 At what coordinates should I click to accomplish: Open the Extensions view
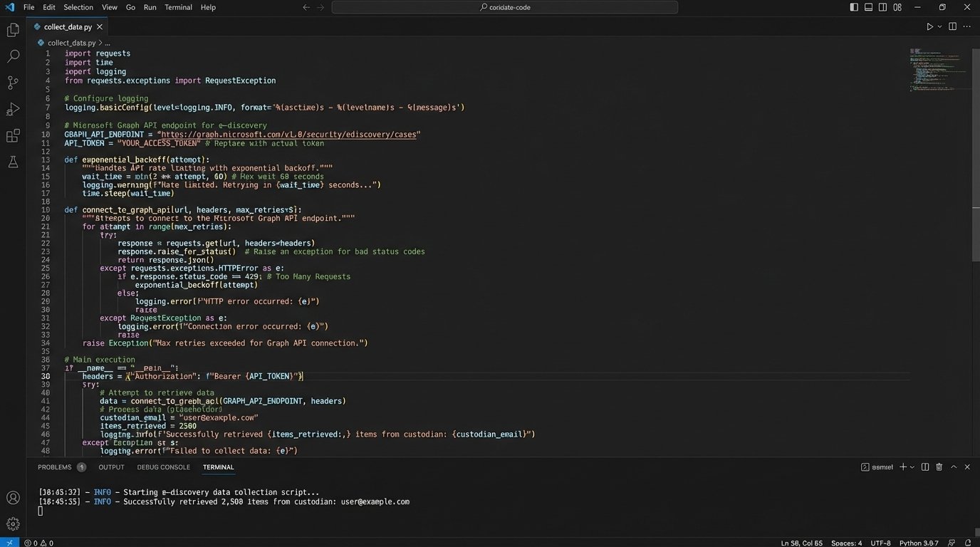click(x=13, y=135)
